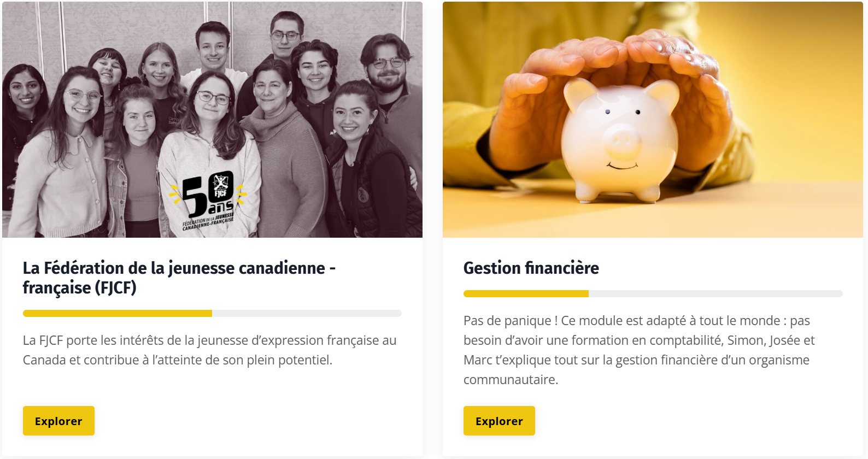
Task: Select the FJCF description paragraph
Action: pos(210,350)
